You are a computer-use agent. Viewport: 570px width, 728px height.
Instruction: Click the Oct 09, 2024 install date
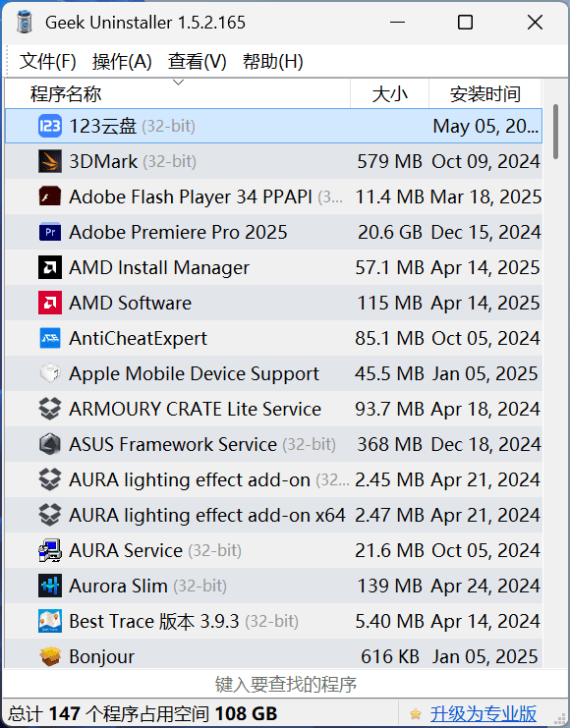tap(485, 161)
